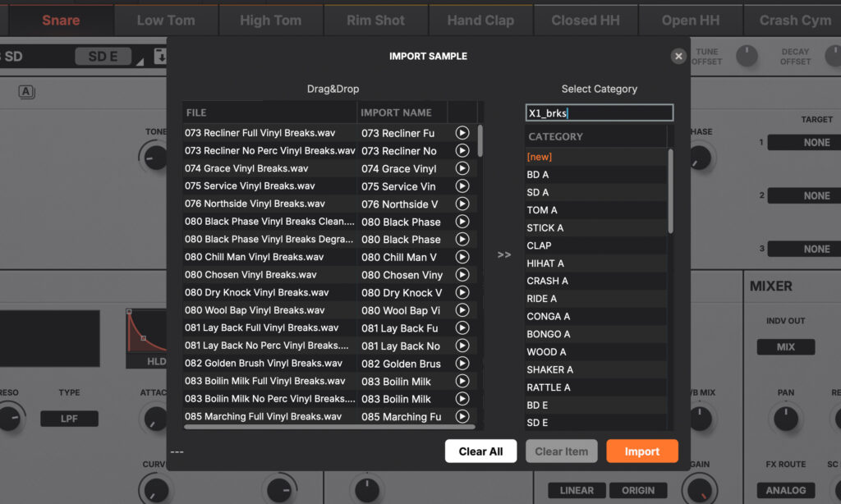Viewport: 841px width, 504px height.
Task: Click the horizontal scrollbar under file list
Action: [329, 426]
